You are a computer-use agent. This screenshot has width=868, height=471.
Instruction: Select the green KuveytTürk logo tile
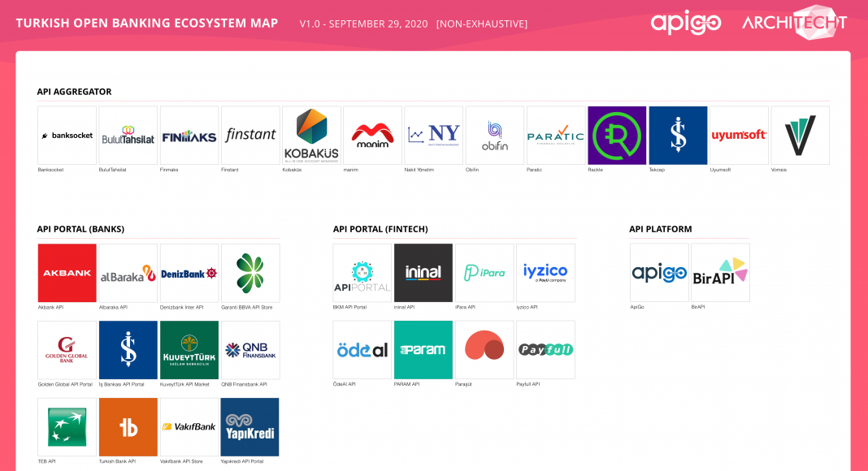tap(189, 350)
